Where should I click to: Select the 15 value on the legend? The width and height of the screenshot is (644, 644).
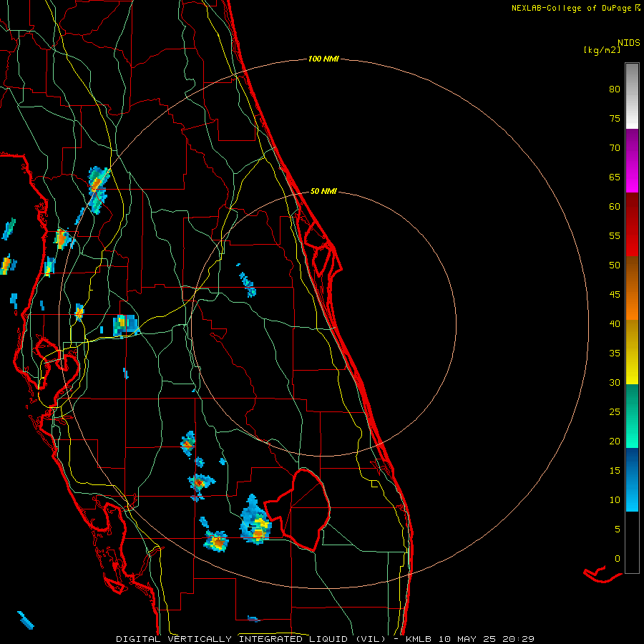[615, 470]
